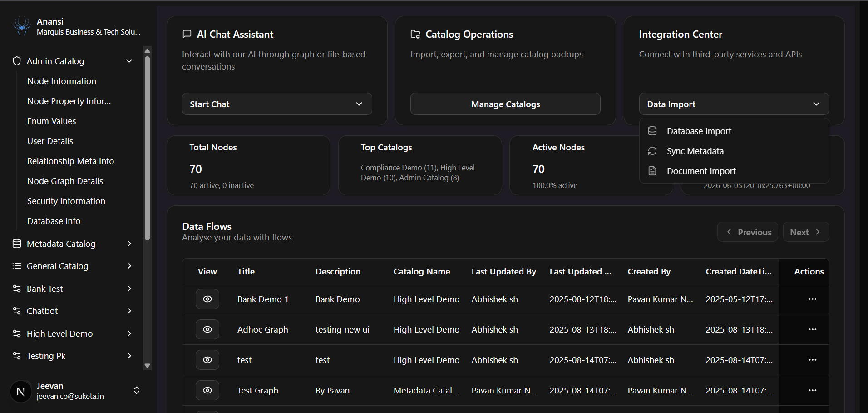868x413 pixels.
Task: Expand the Chatbot section
Action: [x=129, y=311]
